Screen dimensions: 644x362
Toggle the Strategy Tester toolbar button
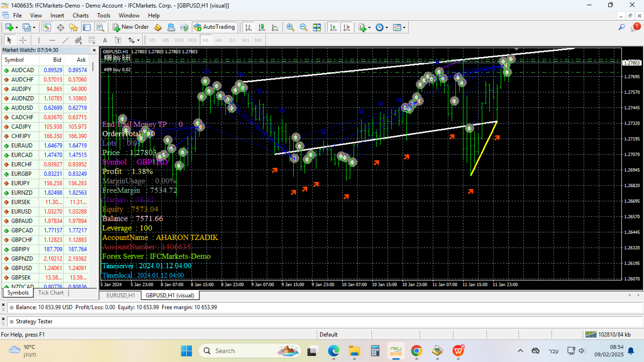[x=99, y=27]
